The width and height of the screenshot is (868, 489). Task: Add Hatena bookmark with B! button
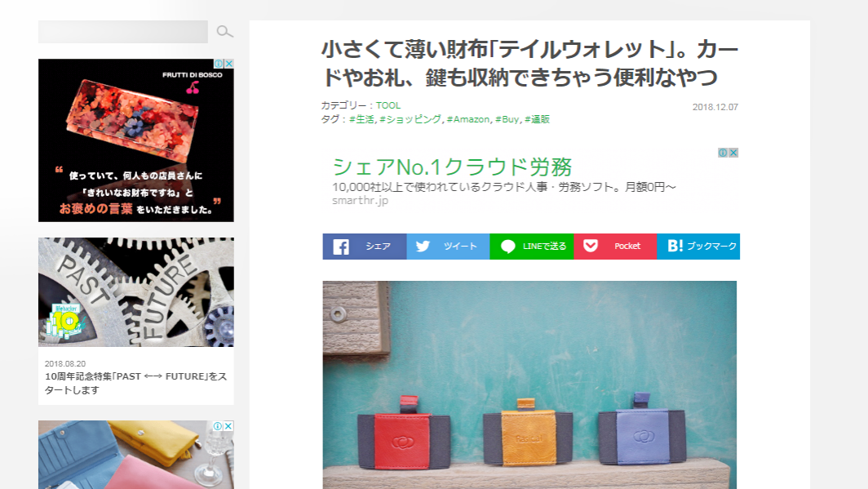pos(698,247)
